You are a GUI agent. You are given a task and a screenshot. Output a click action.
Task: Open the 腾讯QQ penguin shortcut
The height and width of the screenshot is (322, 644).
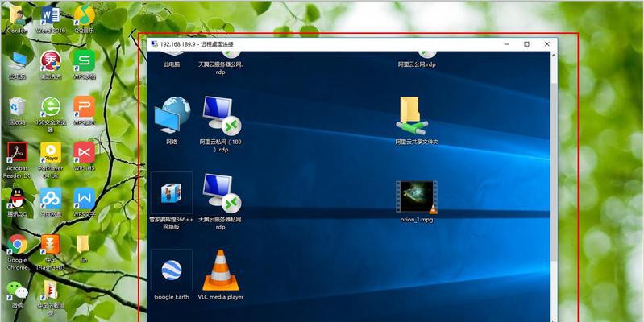[17, 199]
